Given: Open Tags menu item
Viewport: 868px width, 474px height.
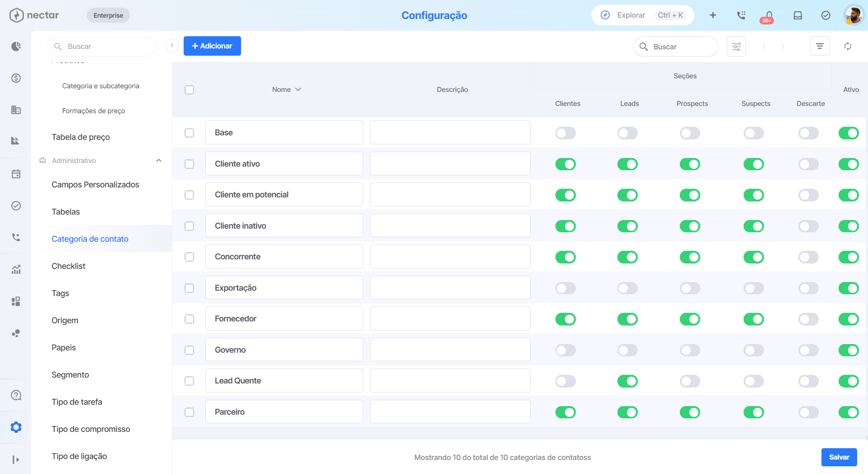Looking at the screenshot, I should [60, 293].
